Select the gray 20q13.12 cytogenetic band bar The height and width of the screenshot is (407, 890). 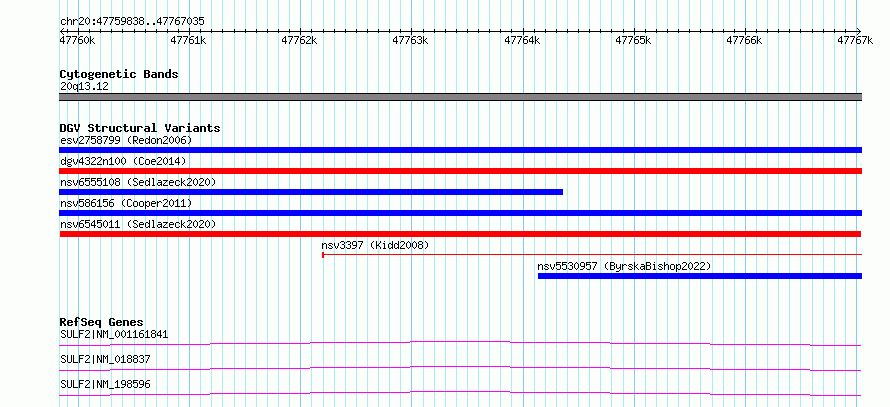(x=460, y=97)
